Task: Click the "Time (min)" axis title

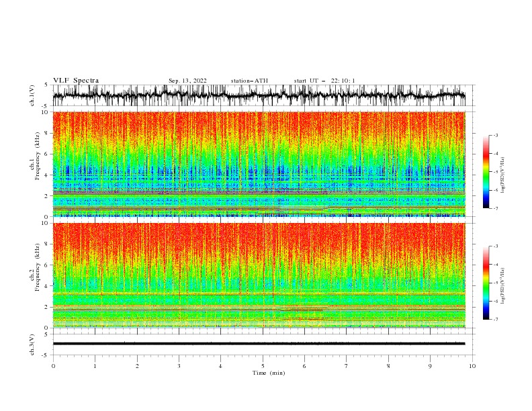Action: [269, 373]
